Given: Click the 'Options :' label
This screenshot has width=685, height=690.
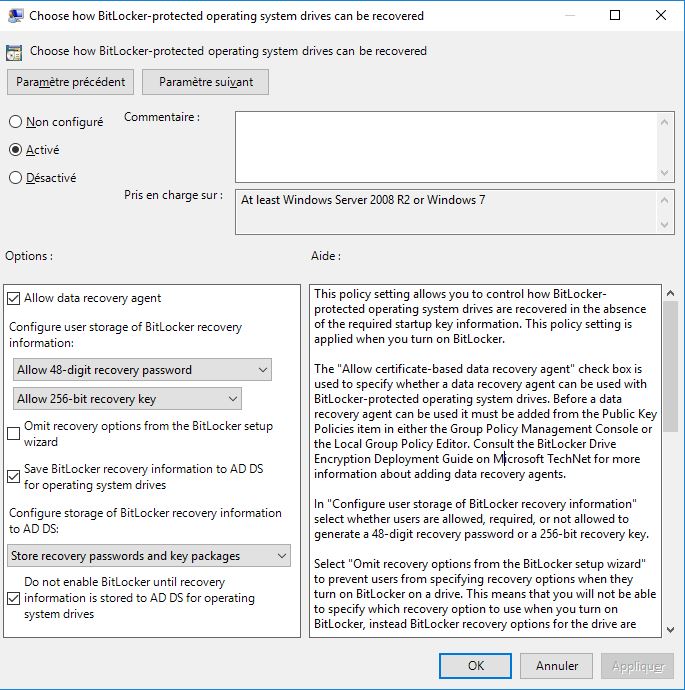Looking at the screenshot, I should click(29, 256).
